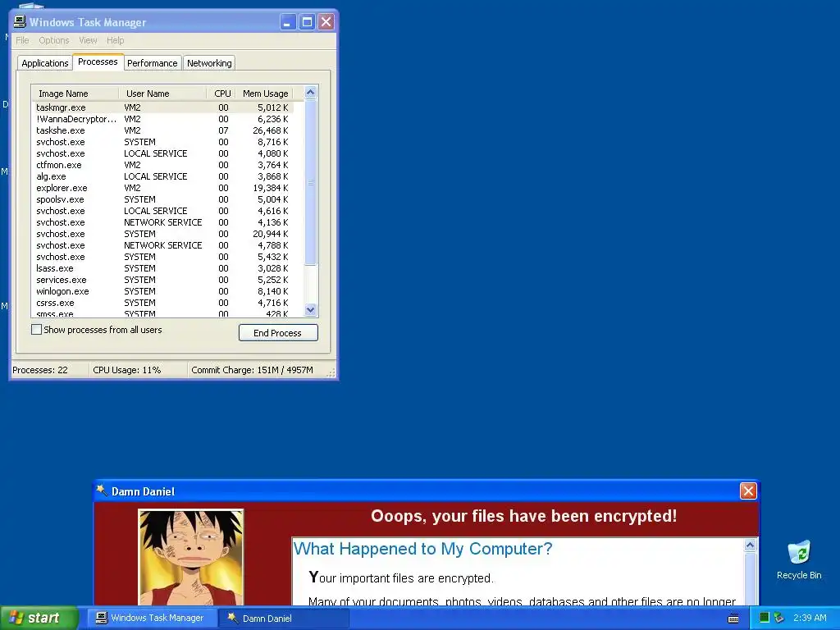Click the Task Manager title bar icon
The width and height of the screenshot is (840, 630).
[x=20, y=22]
